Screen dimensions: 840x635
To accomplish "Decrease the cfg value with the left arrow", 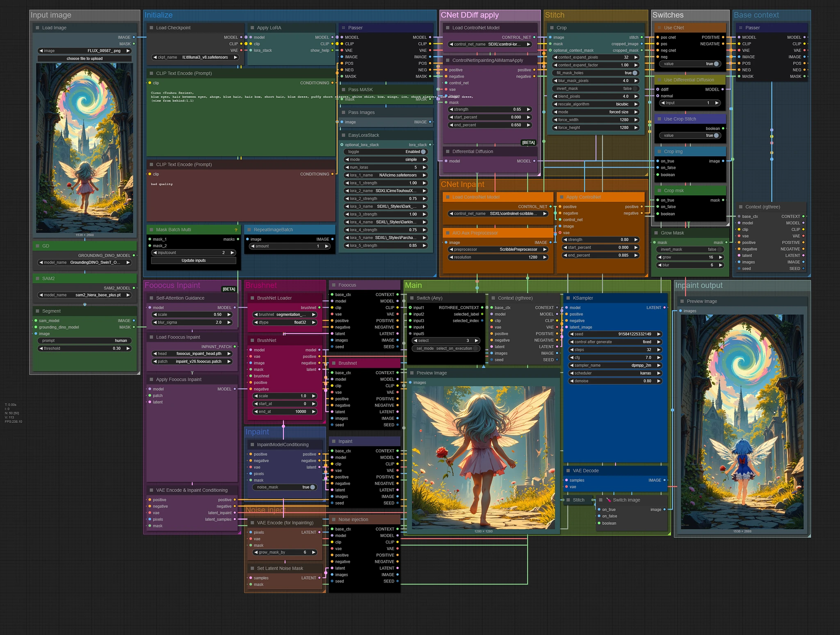I will click(x=572, y=358).
